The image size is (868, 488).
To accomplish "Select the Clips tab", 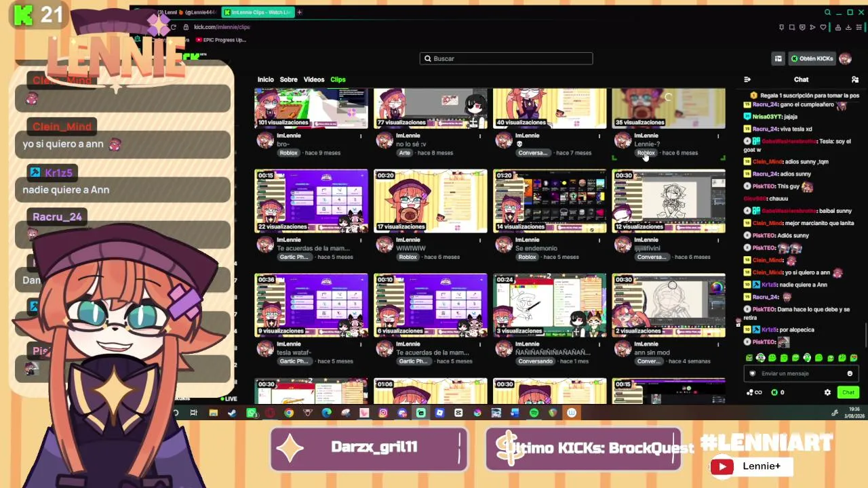I will (x=338, y=80).
